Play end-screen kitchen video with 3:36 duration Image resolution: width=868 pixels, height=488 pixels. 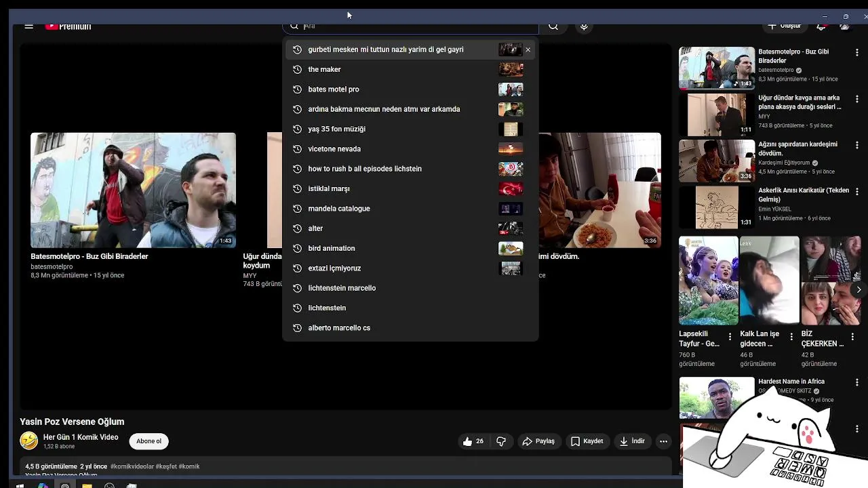(599, 190)
